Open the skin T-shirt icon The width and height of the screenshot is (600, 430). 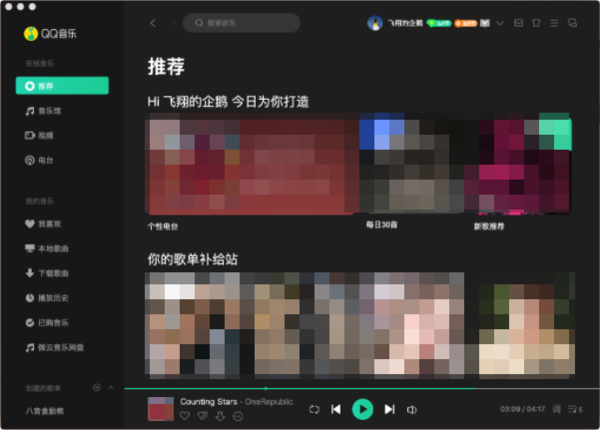(x=536, y=23)
